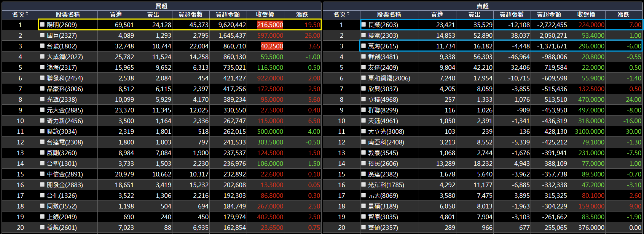This screenshot has width=644, height=234.
Task: Click highlighted closing price 216.5000
Action: [x=270, y=25]
